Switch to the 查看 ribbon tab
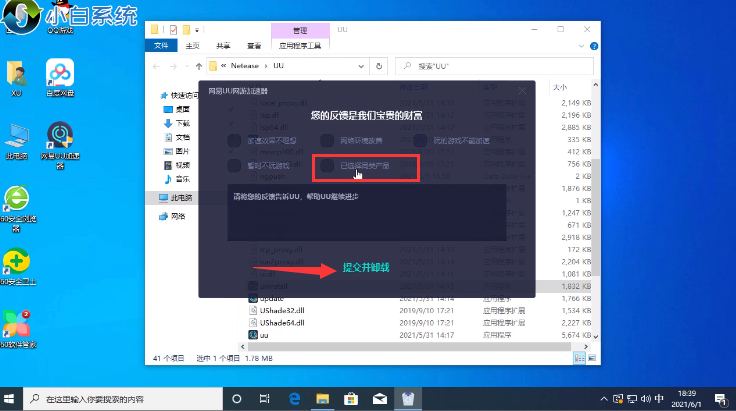 click(x=254, y=46)
